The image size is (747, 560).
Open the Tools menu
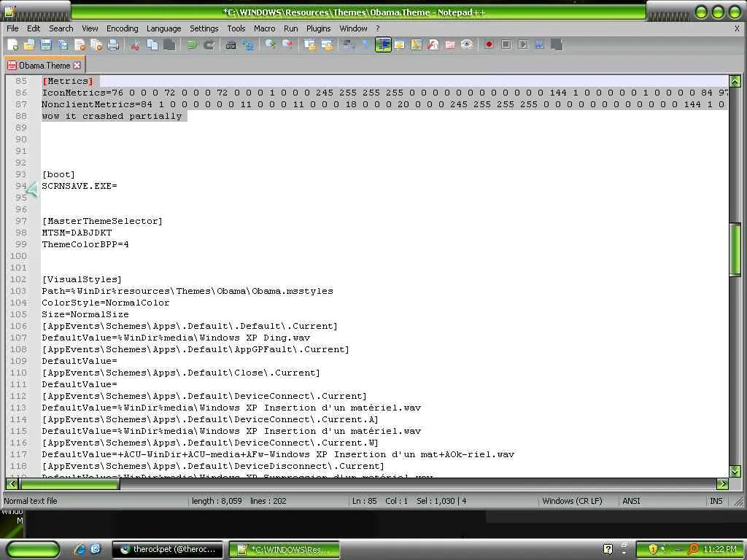click(x=236, y=28)
